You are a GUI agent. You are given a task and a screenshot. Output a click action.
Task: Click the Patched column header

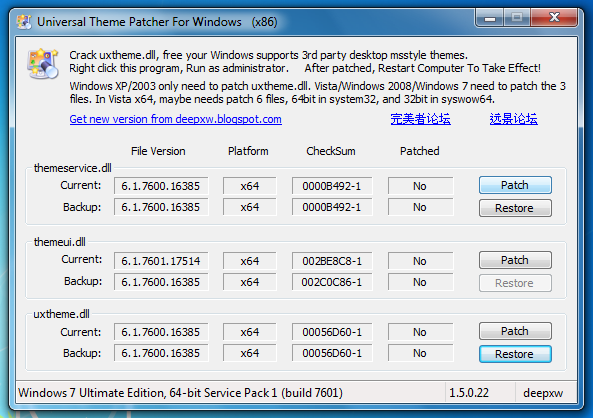point(420,151)
